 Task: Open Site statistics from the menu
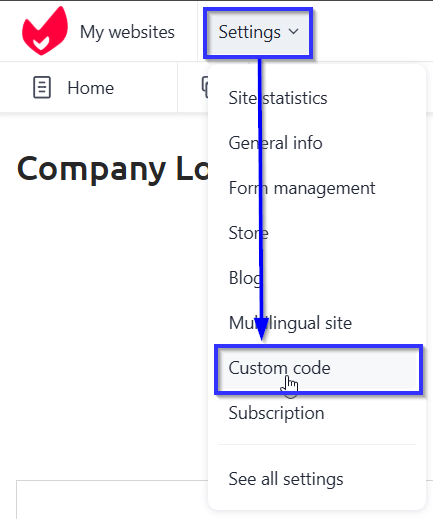pos(278,98)
